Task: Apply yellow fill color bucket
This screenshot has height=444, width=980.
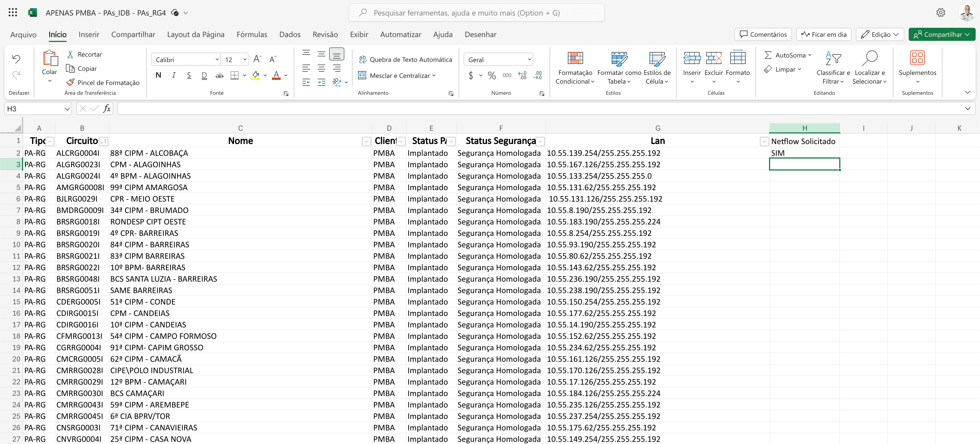Action: coord(256,75)
